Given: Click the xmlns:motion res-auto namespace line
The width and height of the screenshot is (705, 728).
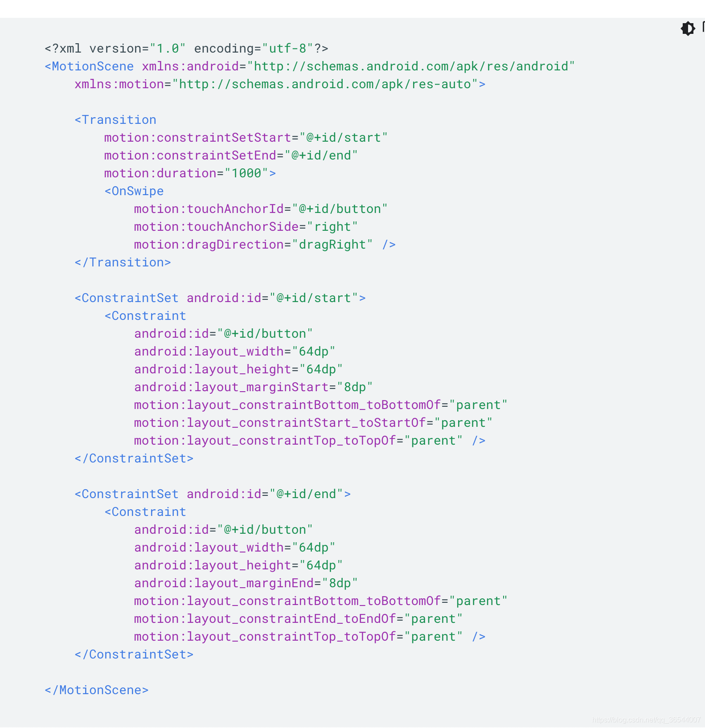Looking at the screenshot, I should click(x=280, y=84).
